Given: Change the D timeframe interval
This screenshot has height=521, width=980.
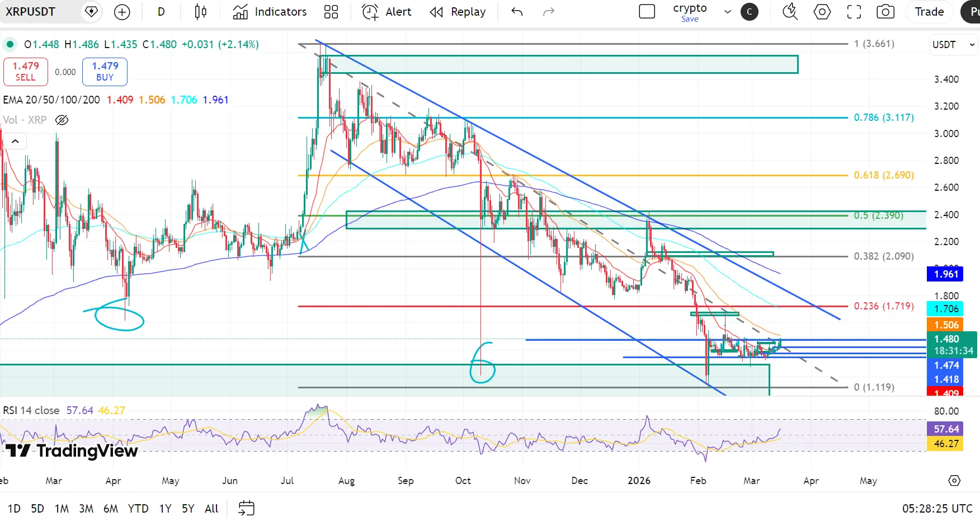Looking at the screenshot, I should (x=161, y=12).
